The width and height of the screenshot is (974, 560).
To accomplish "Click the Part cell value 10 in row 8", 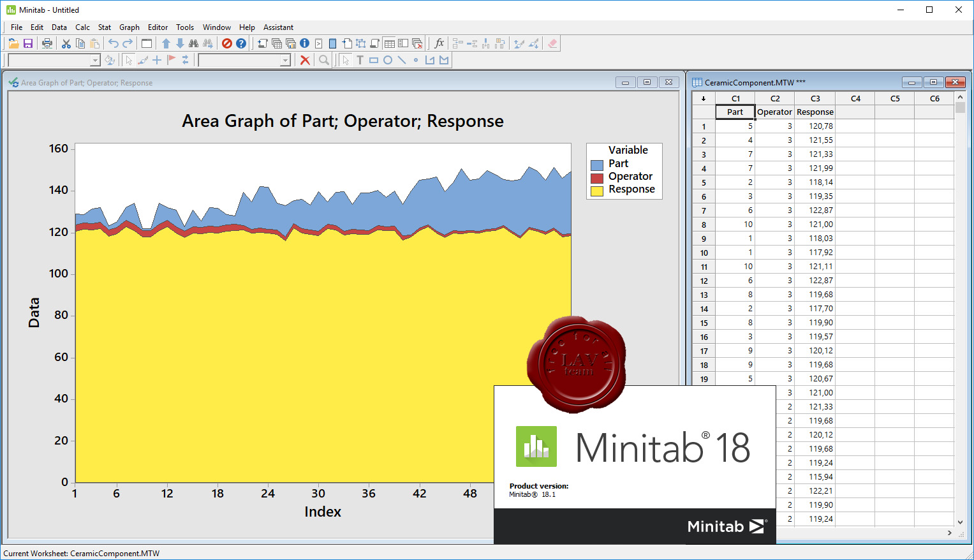I will coord(735,225).
